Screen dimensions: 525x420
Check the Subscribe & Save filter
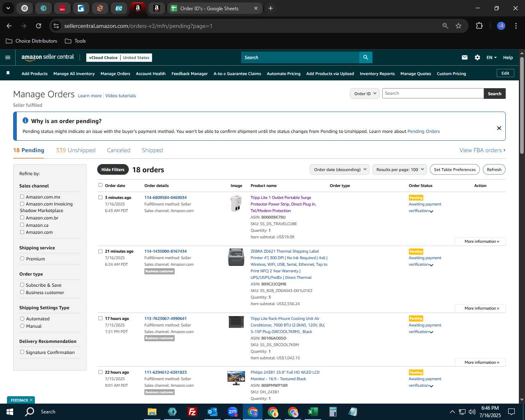click(22, 285)
